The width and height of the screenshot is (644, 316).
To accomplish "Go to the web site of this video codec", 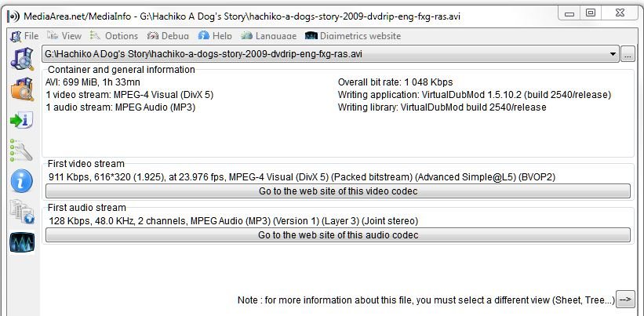I will coord(337,191).
